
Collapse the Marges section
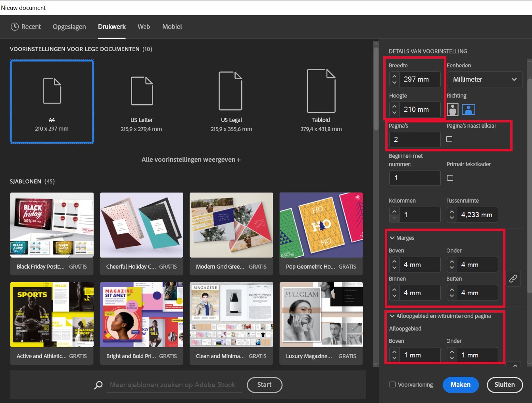pyautogui.click(x=392, y=238)
